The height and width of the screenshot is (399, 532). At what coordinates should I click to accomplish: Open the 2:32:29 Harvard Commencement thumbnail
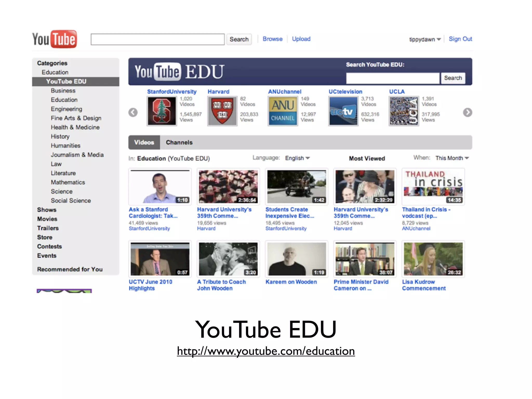click(365, 187)
